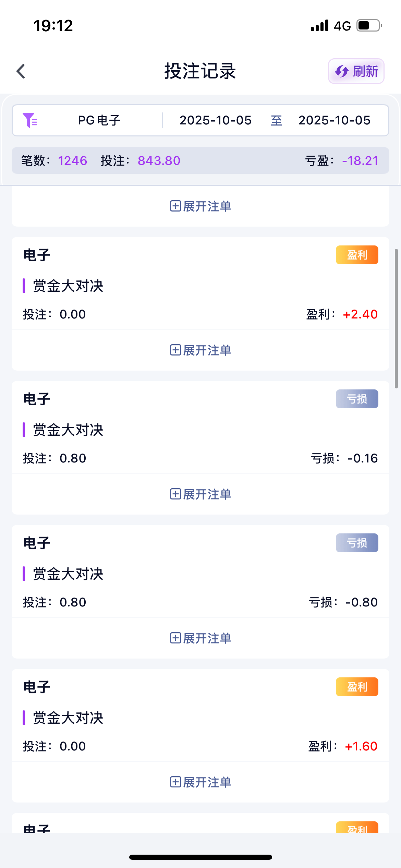Tap the 盈利 badge on the +2.40 record
The width and height of the screenshot is (401, 868).
click(357, 255)
